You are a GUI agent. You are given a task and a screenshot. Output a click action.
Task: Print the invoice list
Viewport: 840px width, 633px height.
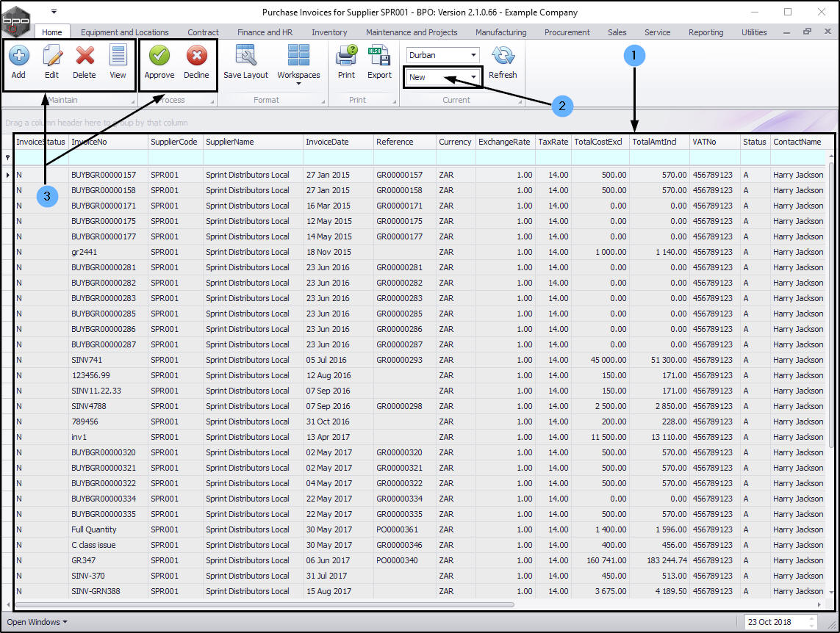(347, 62)
